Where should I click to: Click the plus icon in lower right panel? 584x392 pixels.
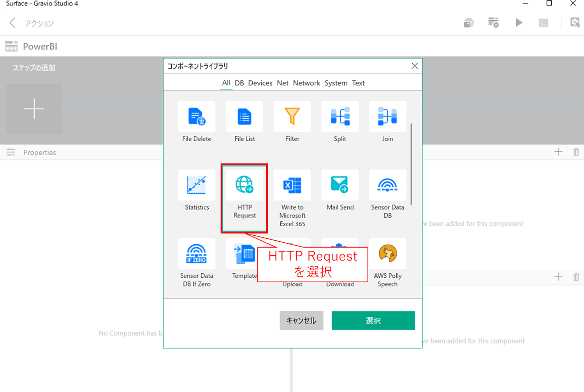pyautogui.click(x=558, y=276)
